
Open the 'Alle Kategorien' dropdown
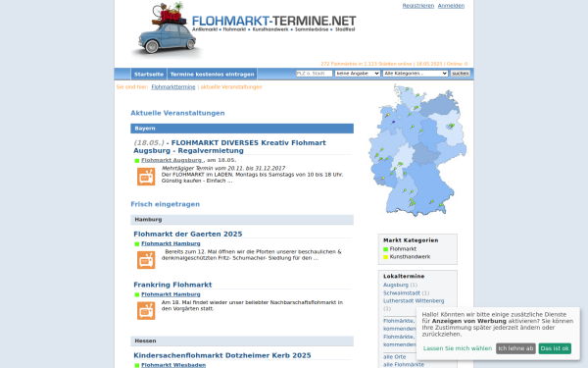point(416,74)
